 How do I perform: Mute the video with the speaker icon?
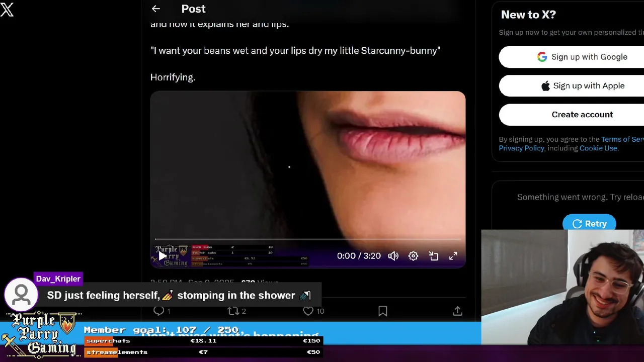click(393, 256)
